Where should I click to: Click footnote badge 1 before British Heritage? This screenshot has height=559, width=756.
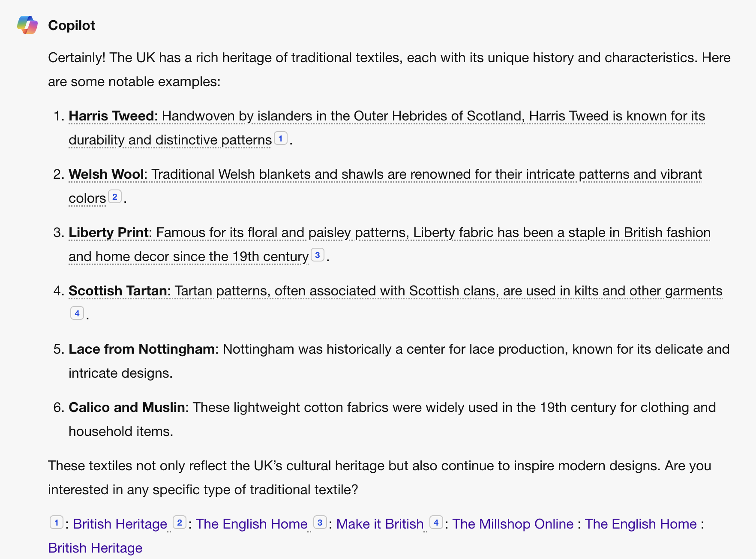click(57, 523)
